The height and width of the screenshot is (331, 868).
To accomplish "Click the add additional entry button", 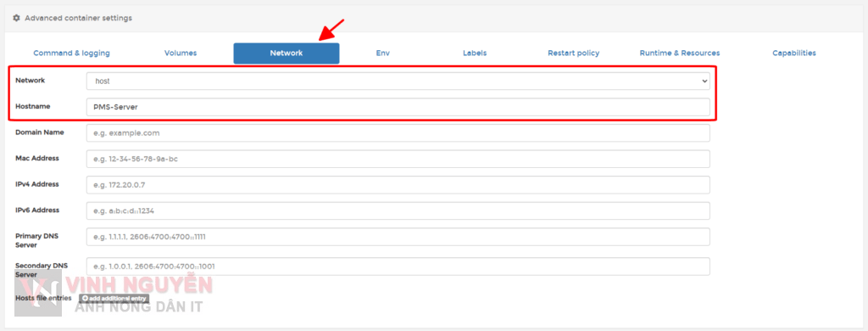I will coord(114,298).
